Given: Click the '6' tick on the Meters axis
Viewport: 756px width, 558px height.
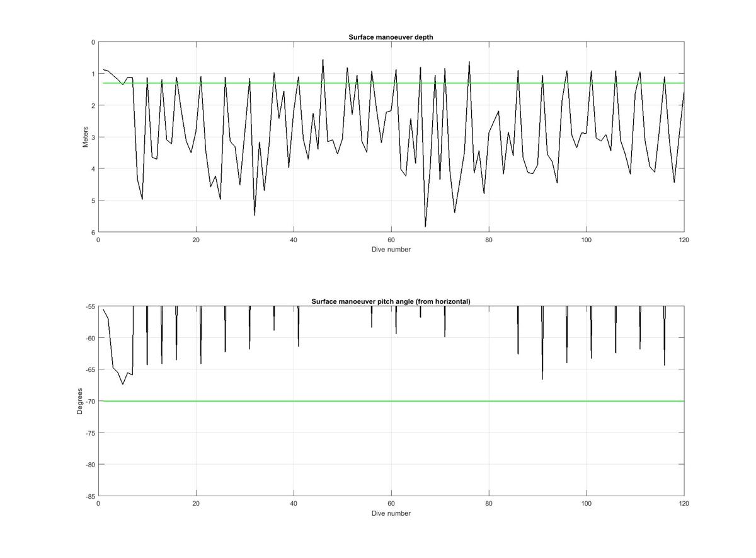Looking at the screenshot, I should [93, 232].
